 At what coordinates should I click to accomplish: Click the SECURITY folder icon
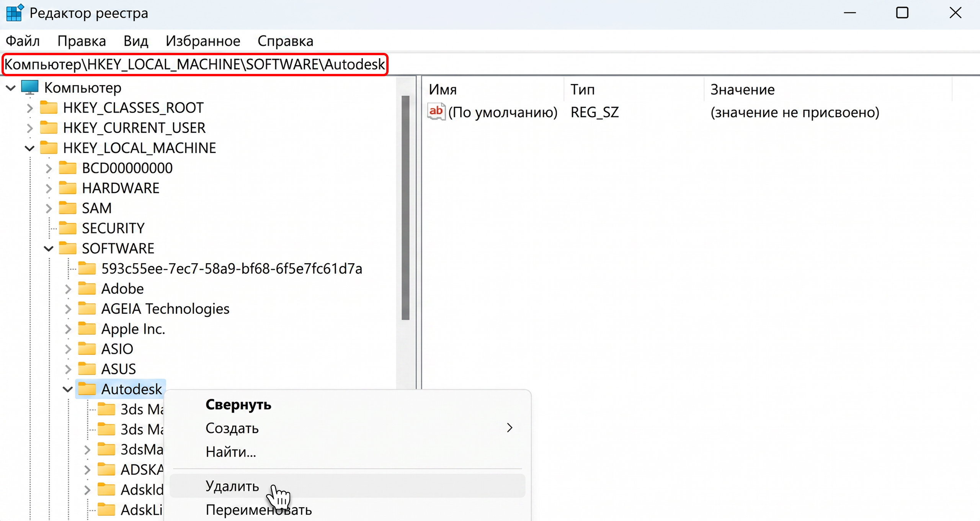[x=68, y=228]
